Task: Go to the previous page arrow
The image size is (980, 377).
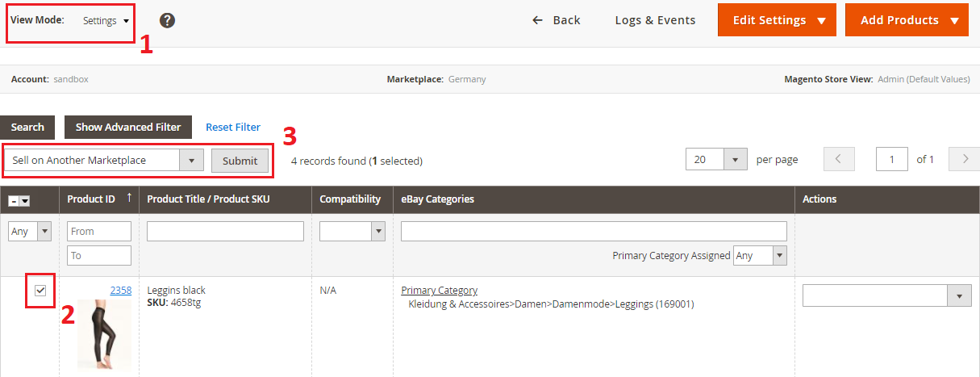Action: coord(839,160)
